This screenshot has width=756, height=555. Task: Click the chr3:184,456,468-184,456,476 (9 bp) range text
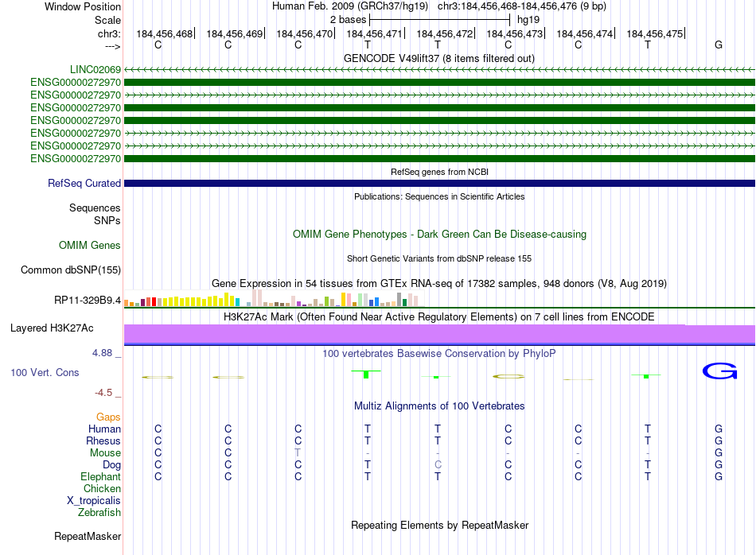[x=522, y=6]
